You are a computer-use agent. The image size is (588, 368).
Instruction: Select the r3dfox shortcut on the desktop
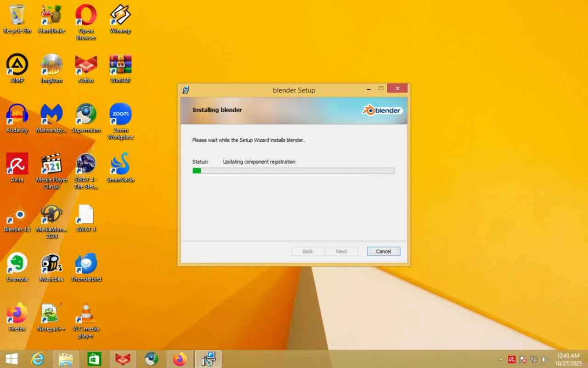[86, 69]
